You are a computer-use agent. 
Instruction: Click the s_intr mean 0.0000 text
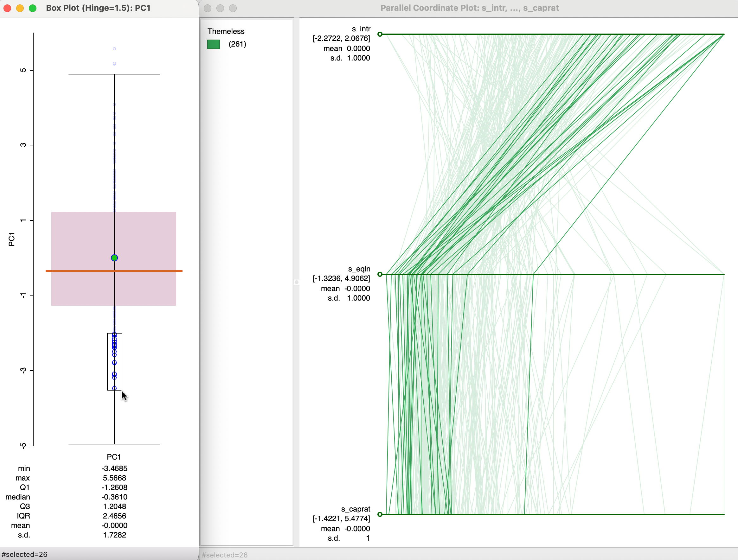point(347,49)
